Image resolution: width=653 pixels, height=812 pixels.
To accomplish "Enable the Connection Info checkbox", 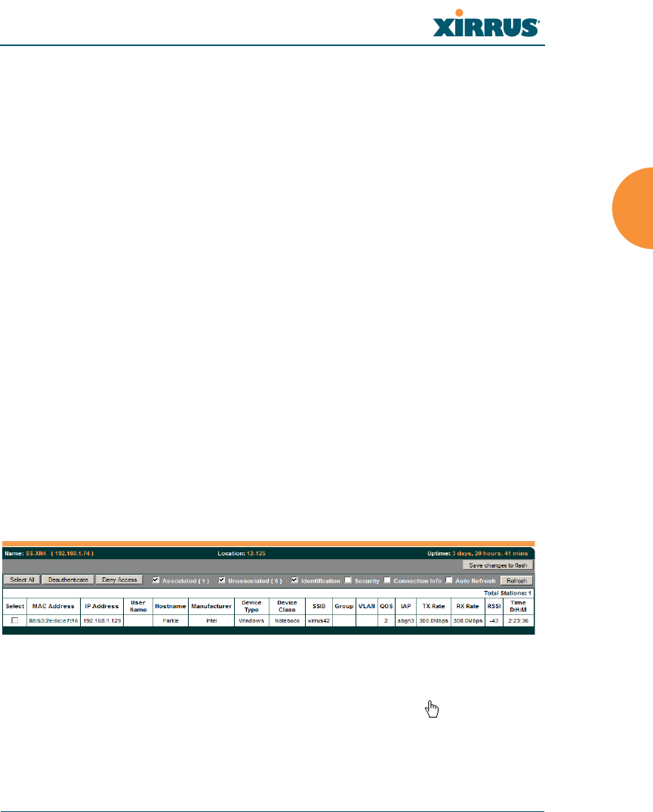I will coord(387,580).
